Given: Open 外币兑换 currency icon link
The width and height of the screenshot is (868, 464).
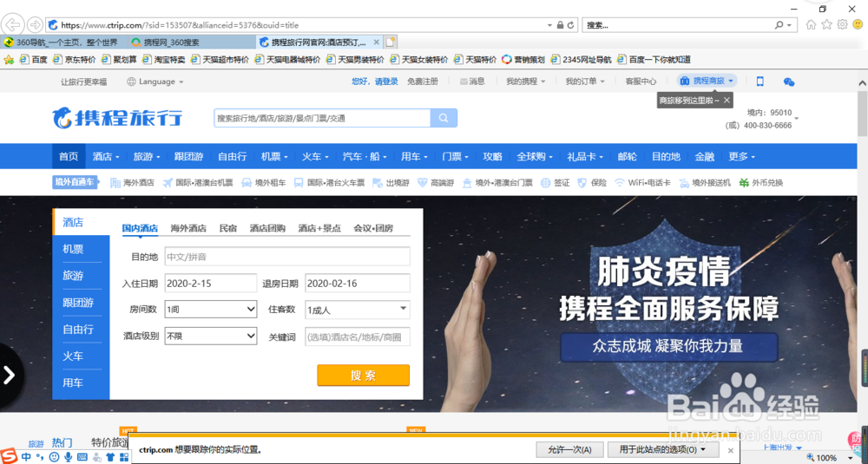Looking at the screenshot, I should [x=761, y=182].
